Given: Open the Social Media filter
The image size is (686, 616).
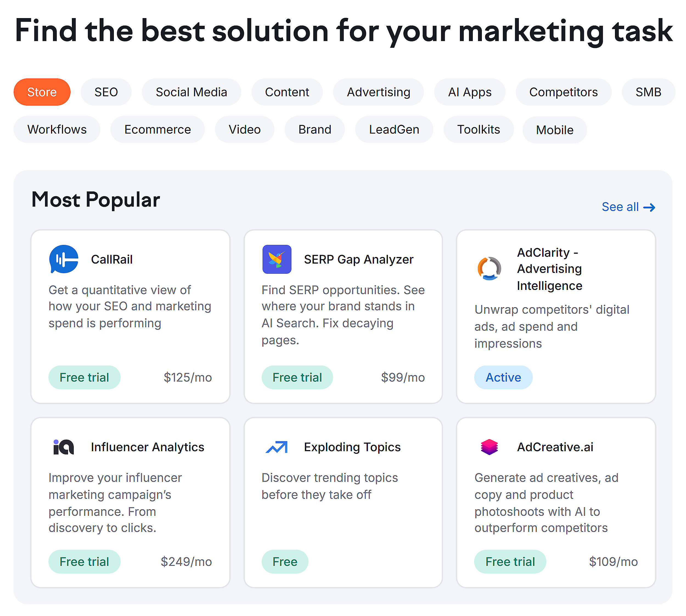Looking at the screenshot, I should (x=191, y=92).
